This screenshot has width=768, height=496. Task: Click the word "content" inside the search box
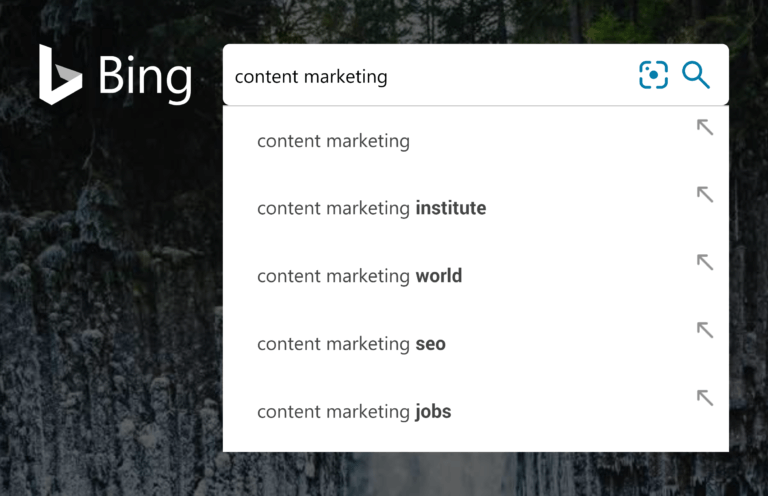(x=264, y=77)
